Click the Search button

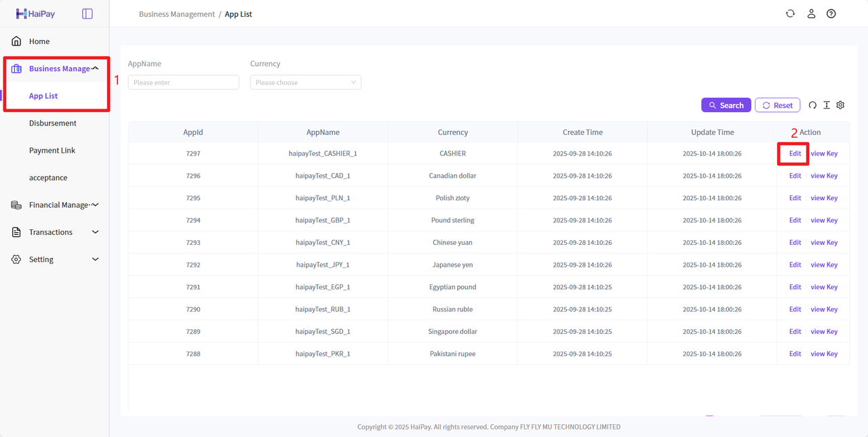click(726, 105)
